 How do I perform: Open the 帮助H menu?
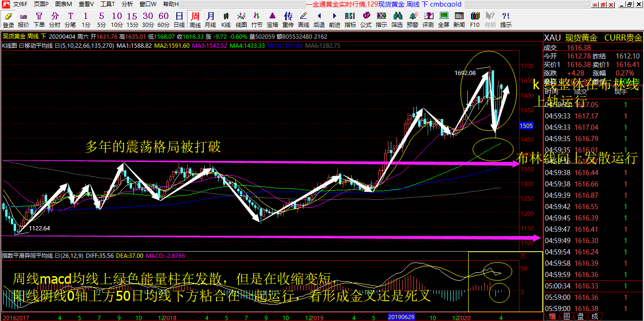tap(171, 4)
